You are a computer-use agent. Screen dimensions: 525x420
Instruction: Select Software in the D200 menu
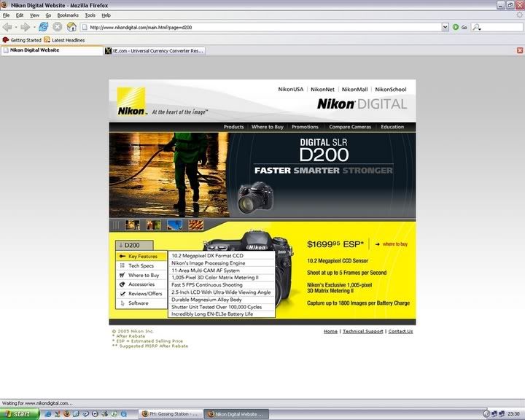(x=141, y=303)
